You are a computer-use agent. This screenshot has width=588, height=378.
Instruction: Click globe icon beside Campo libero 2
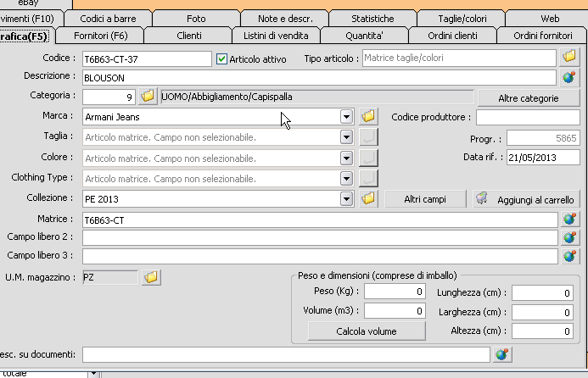(569, 237)
